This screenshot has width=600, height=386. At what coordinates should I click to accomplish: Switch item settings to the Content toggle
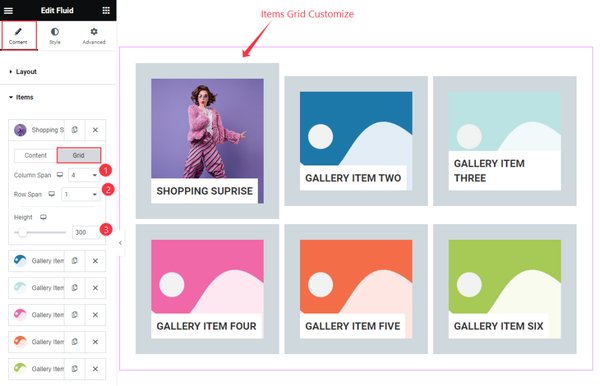(36, 155)
